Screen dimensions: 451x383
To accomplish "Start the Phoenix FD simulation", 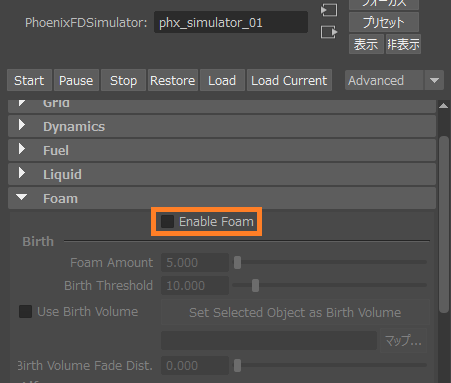I will 29,80.
